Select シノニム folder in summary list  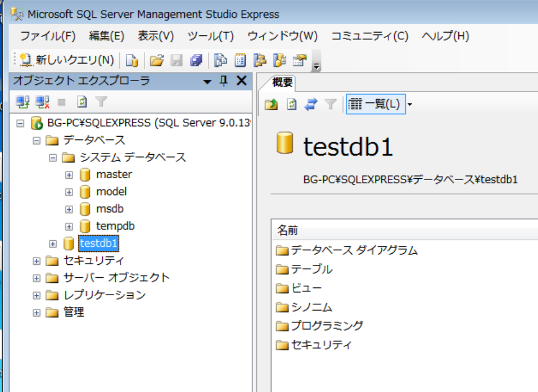pos(304,307)
